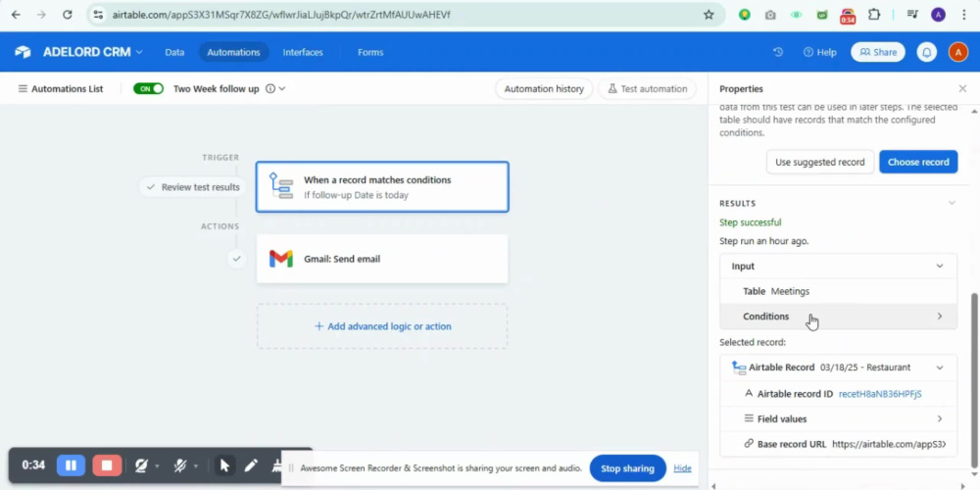
Task: Click the camera extension icon
Action: [770, 15]
